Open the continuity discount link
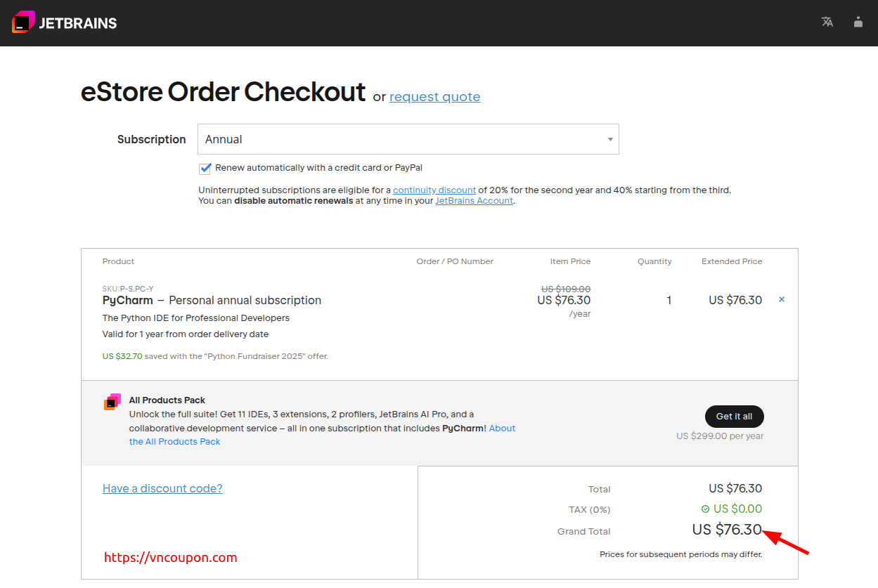Image resolution: width=878 pixels, height=588 pixels. (x=434, y=190)
